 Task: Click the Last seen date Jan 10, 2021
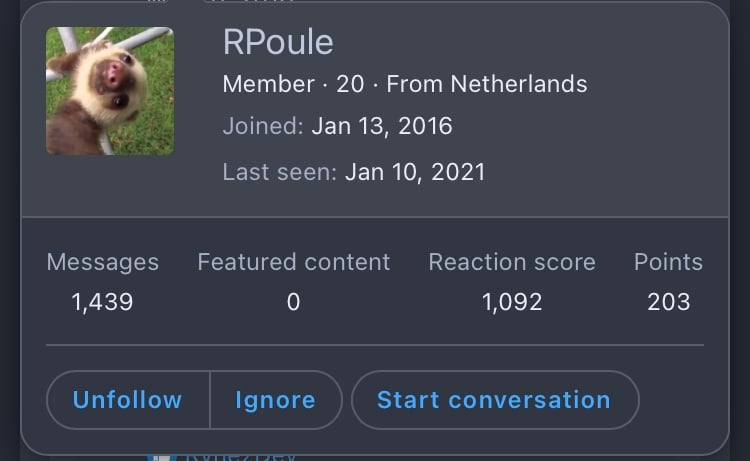pyautogui.click(x=415, y=172)
